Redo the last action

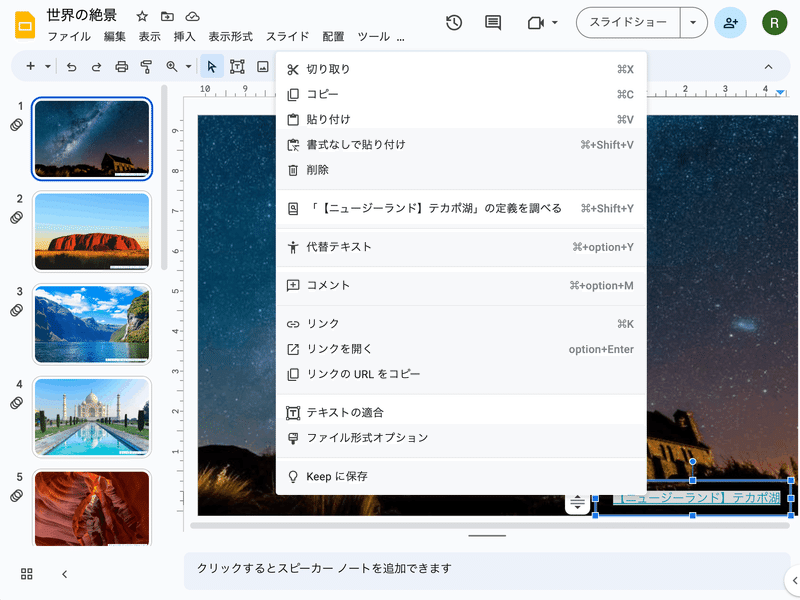(96, 66)
